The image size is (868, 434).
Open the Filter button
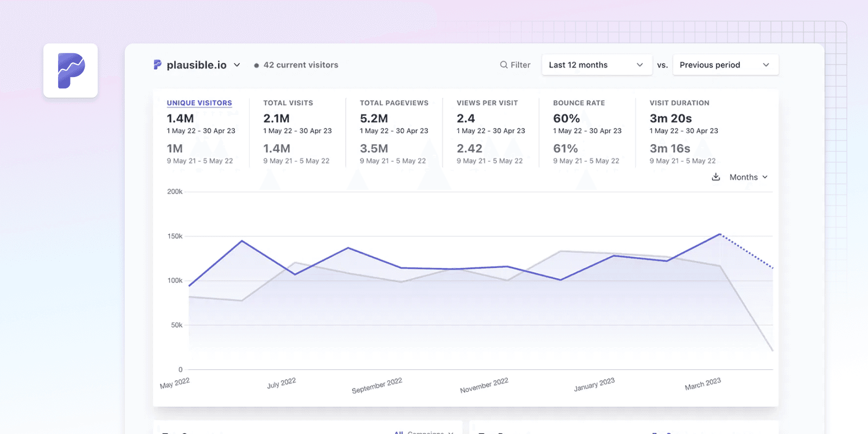click(x=515, y=65)
